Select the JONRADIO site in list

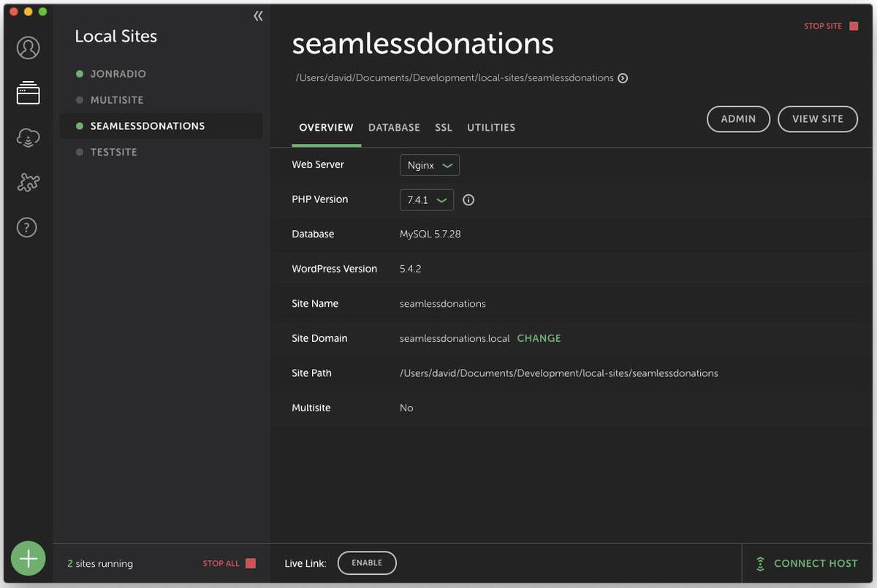pyautogui.click(x=118, y=74)
